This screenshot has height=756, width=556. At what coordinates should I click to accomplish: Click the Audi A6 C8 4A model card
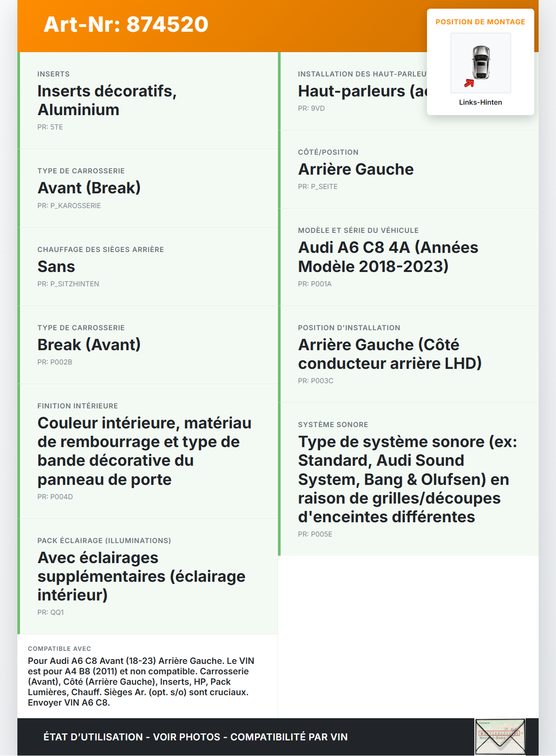point(408,257)
